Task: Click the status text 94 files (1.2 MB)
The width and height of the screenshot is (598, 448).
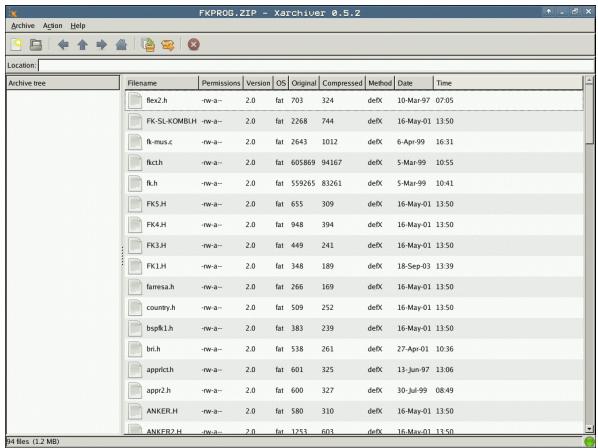Action: 33,442
